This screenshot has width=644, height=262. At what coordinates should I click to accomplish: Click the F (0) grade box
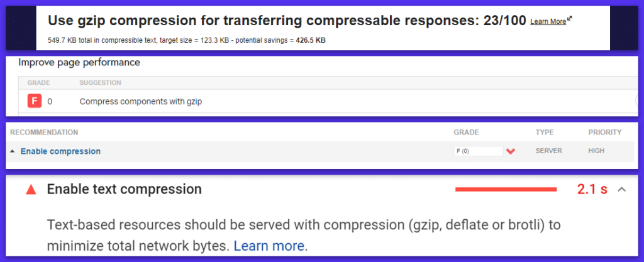[x=478, y=151]
